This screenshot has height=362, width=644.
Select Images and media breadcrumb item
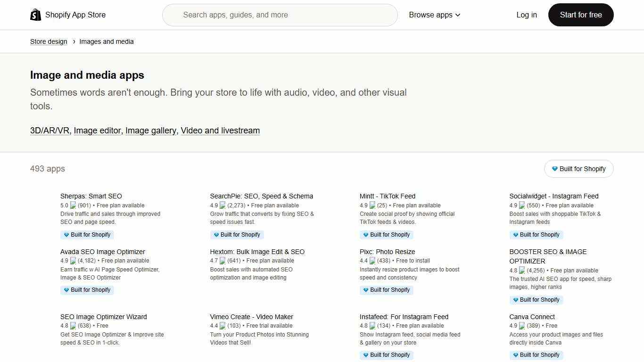[107, 41]
